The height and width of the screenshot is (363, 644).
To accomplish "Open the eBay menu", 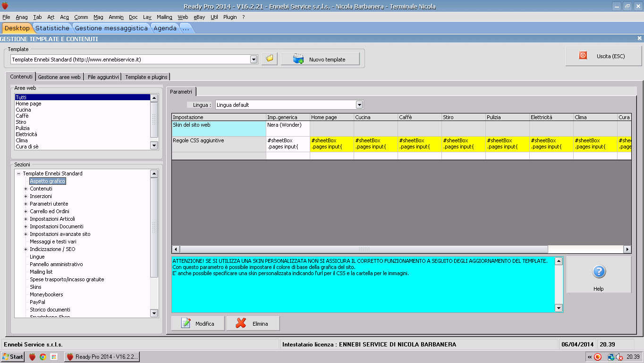I will (x=199, y=17).
